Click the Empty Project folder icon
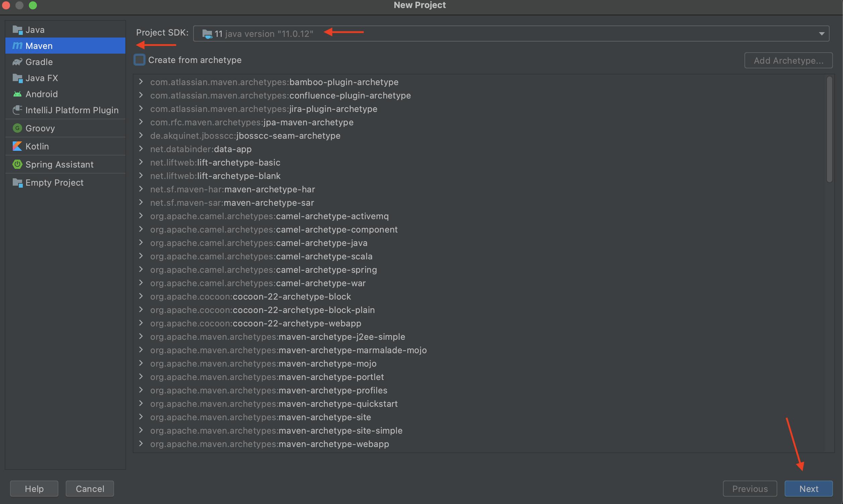Image resolution: width=843 pixels, height=504 pixels. (17, 182)
